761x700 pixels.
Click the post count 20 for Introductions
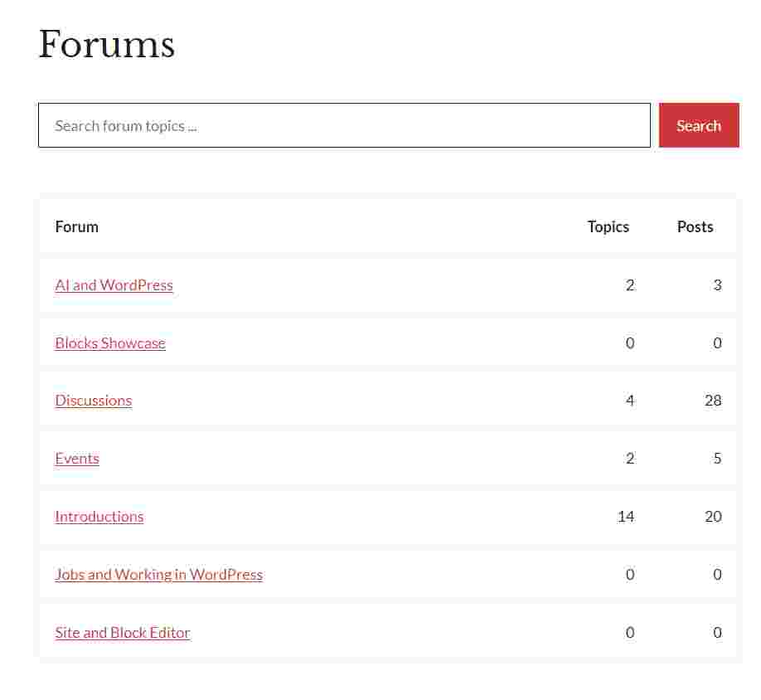point(713,517)
